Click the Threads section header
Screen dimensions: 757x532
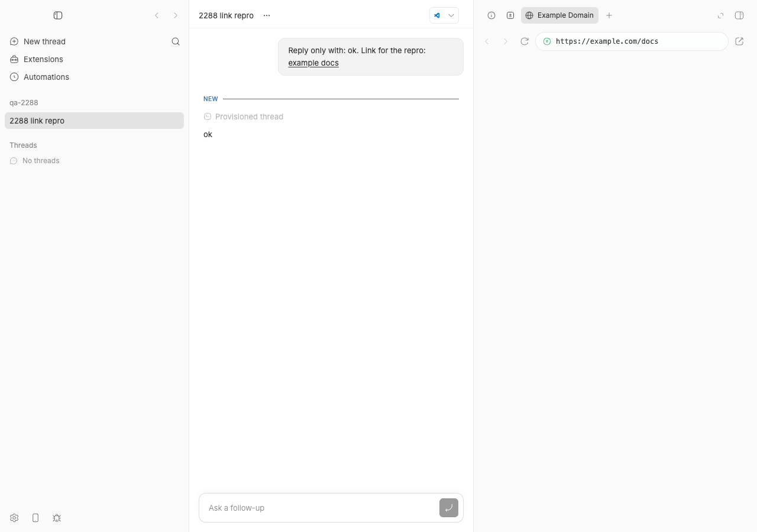coord(23,145)
